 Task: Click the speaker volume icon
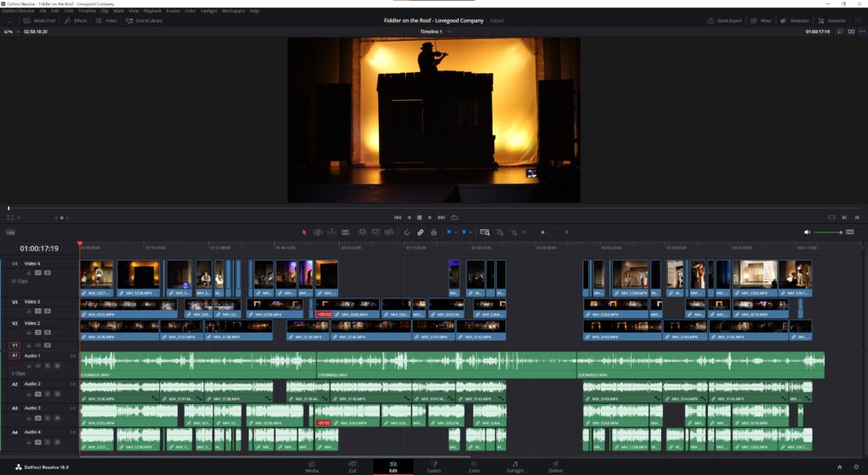click(x=807, y=232)
